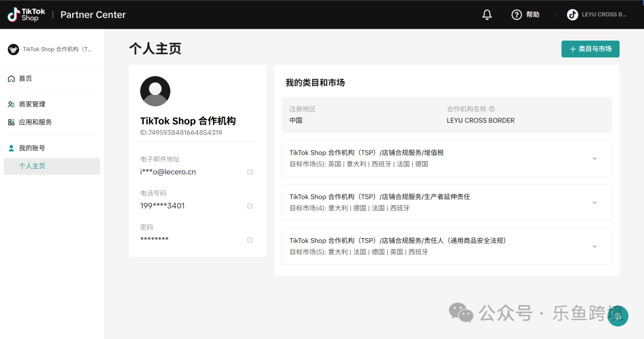This screenshot has height=339, width=644.
Task: Click the account avatar icon in header
Action: tap(572, 14)
